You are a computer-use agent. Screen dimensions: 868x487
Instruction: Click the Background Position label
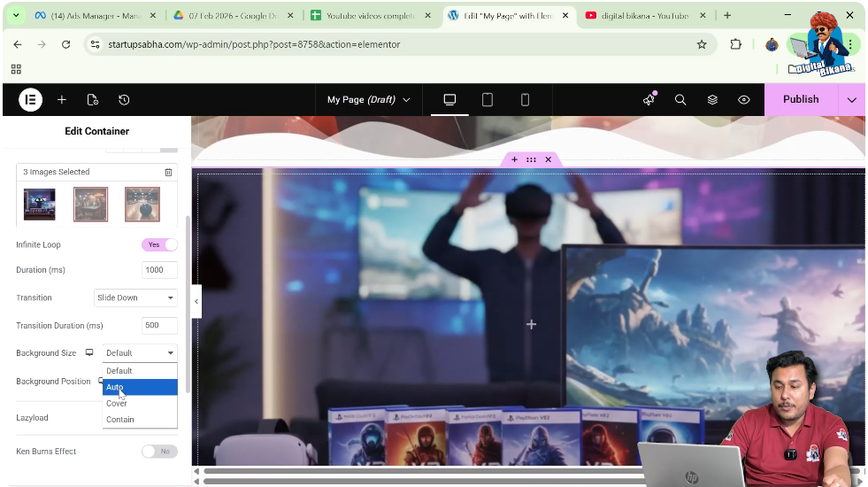tap(53, 381)
